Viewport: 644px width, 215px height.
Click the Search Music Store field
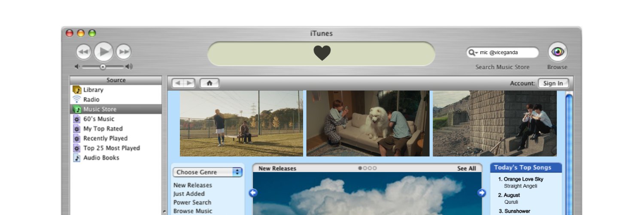[x=502, y=52]
